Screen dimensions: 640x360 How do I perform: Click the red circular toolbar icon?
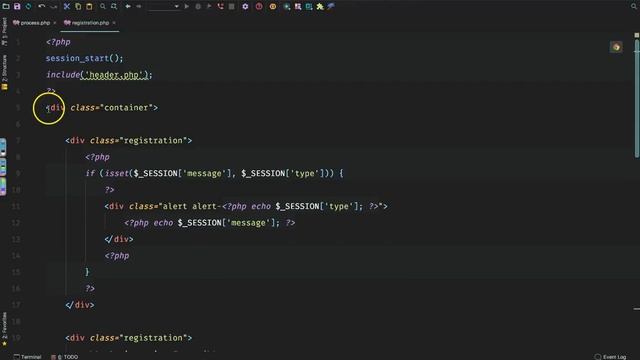pos(259,7)
